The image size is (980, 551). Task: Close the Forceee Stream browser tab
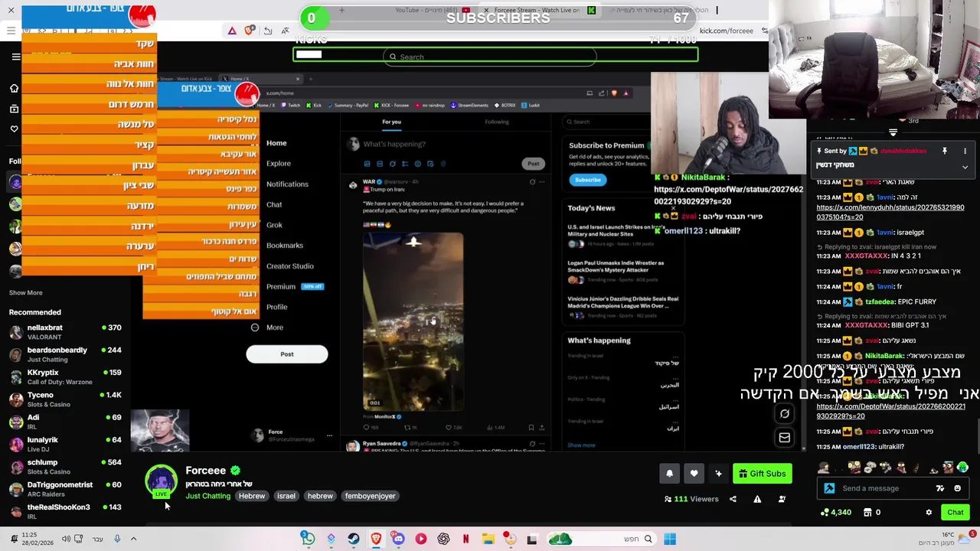point(486,11)
